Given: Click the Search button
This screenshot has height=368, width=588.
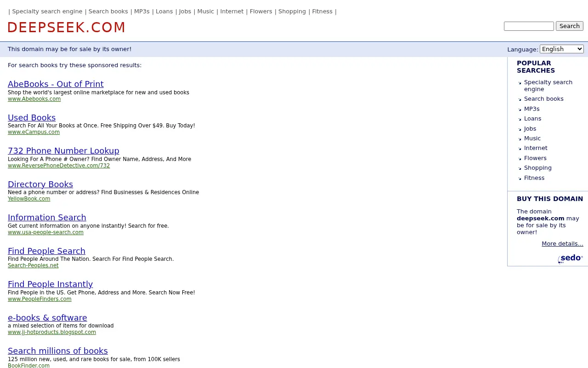Looking at the screenshot, I should point(569,26).
